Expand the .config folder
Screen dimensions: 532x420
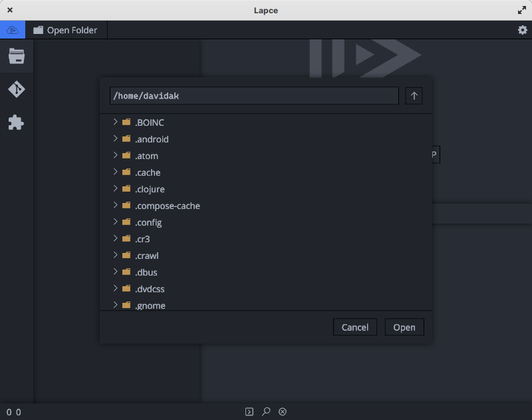tap(114, 222)
